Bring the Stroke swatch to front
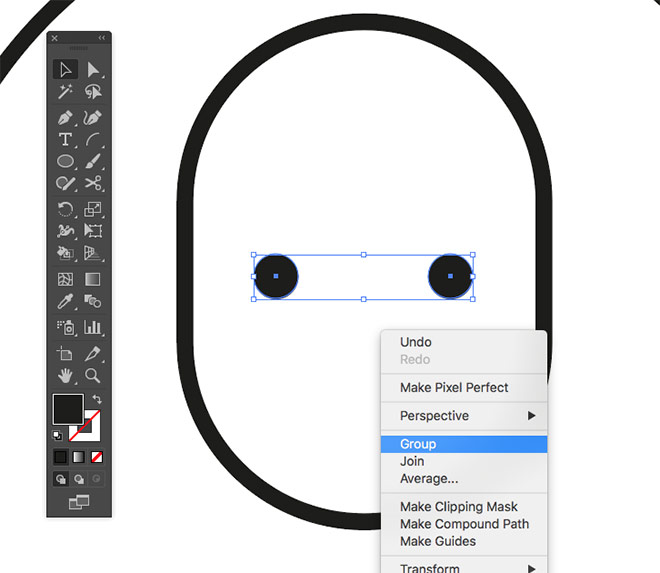Viewport: 660px width, 573px height. click(92, 432)
